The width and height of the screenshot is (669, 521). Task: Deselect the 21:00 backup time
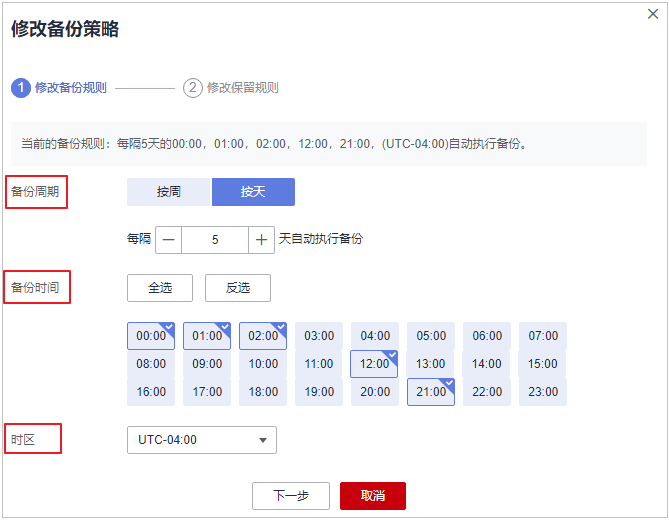tap(431, 392)
